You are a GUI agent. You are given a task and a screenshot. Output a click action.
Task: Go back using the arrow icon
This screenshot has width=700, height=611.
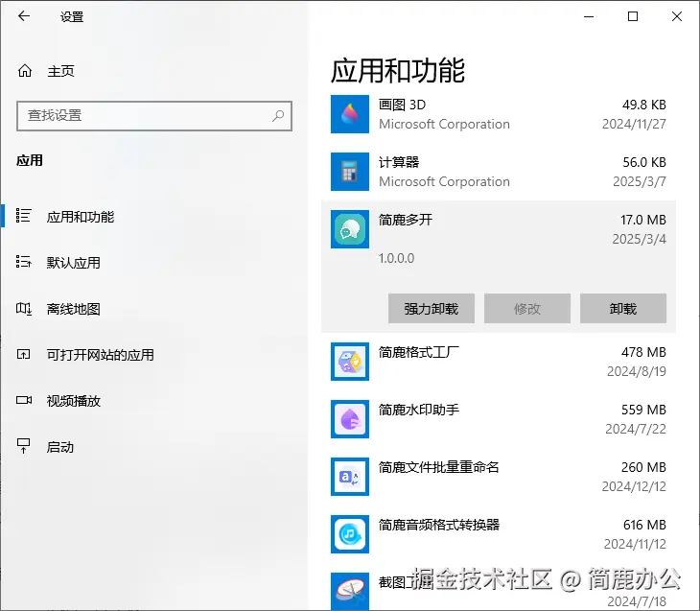pyautogui.click(x=24, y=16)
